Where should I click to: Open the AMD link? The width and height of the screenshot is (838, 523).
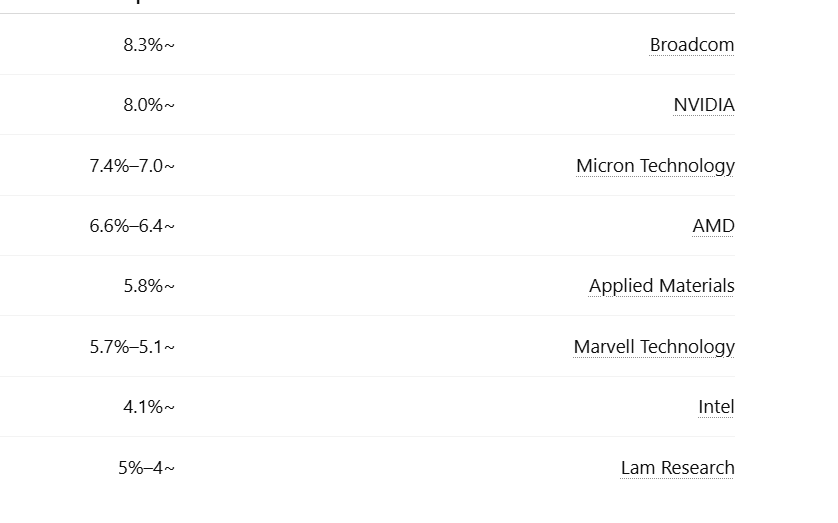[713, 226]
